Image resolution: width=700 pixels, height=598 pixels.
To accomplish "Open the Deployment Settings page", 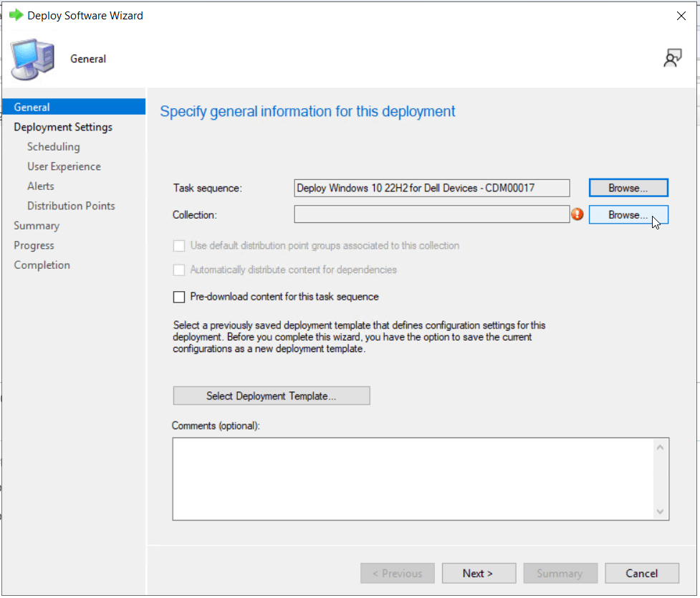I will tap(63, 127).
